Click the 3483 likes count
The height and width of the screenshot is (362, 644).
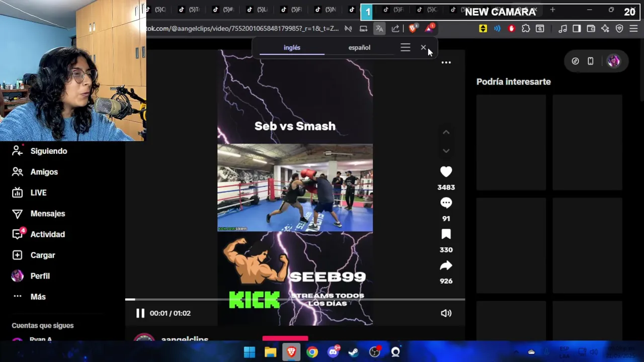(x=446, y=188)
